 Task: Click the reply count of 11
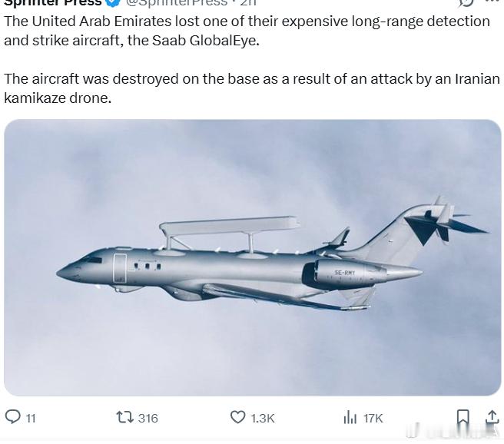tap(31, 418)
